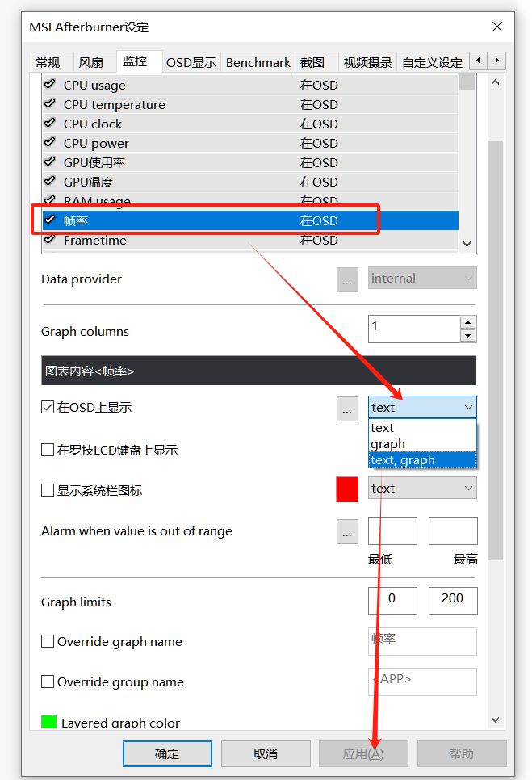
Task: Click Graph limits maximum field showing 200
Action: pos(453,601)
